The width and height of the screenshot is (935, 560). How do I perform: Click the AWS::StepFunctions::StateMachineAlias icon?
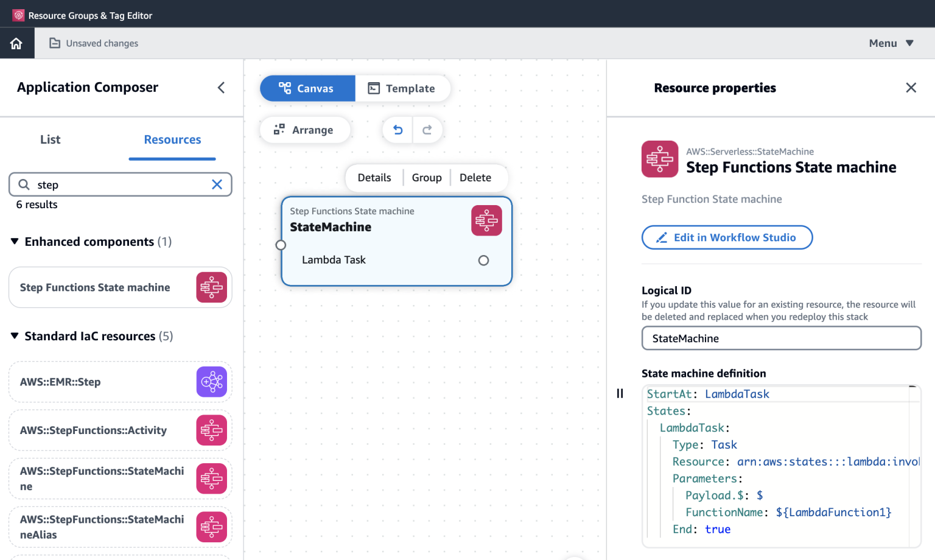point(211,527)
